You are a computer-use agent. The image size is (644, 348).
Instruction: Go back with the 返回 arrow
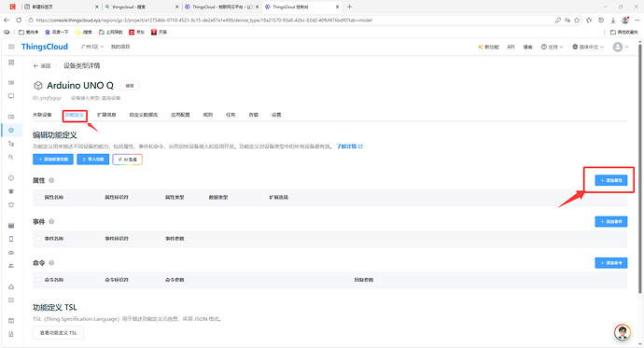coord(41,65)
